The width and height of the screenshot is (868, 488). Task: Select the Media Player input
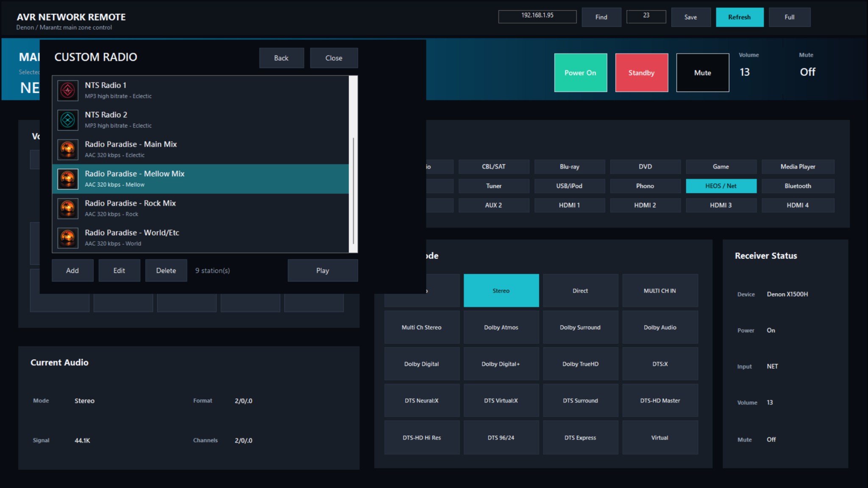click(x=798, y=166)
